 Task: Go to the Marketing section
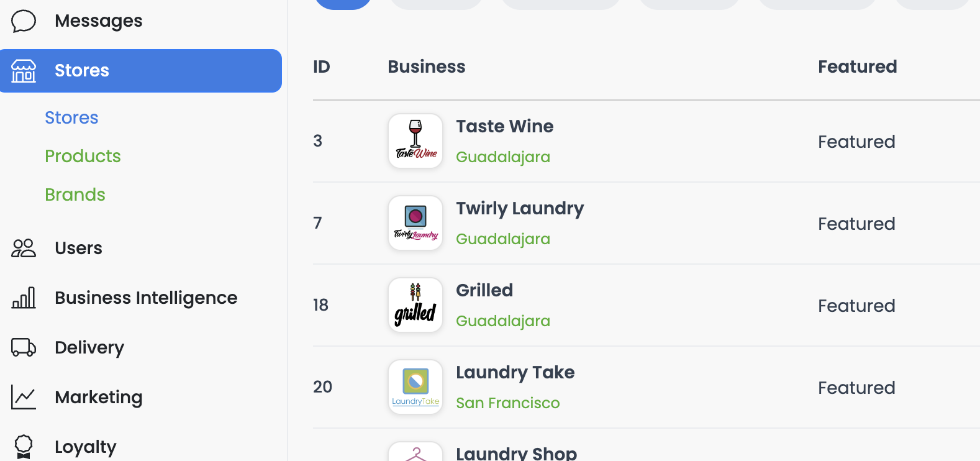[99, 397]
